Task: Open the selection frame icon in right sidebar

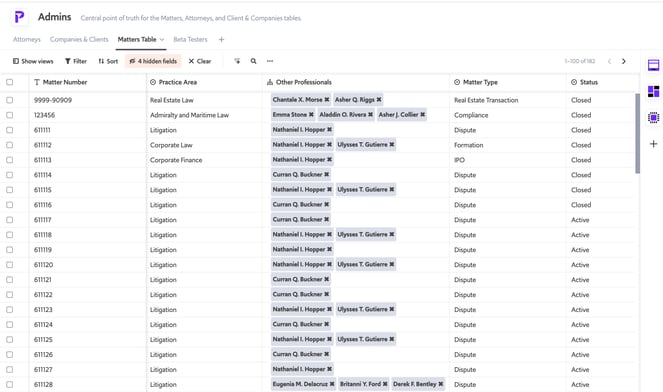Action: (653, 118)
